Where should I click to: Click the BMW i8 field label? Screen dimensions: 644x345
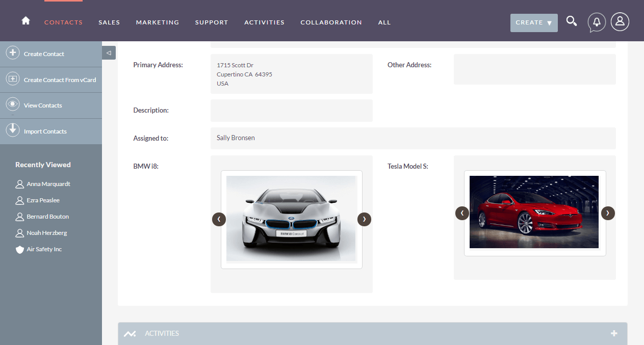point(146,166)
